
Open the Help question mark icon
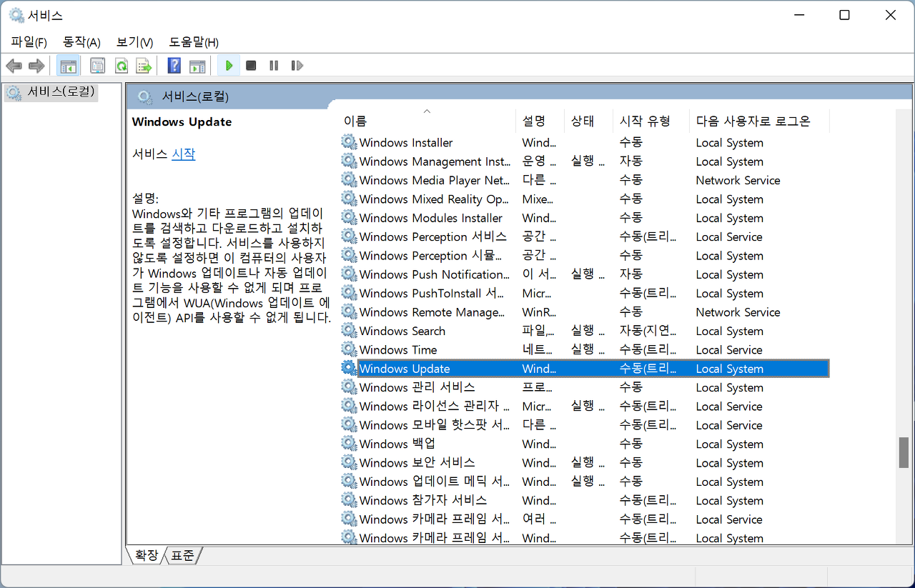(174, 66)
